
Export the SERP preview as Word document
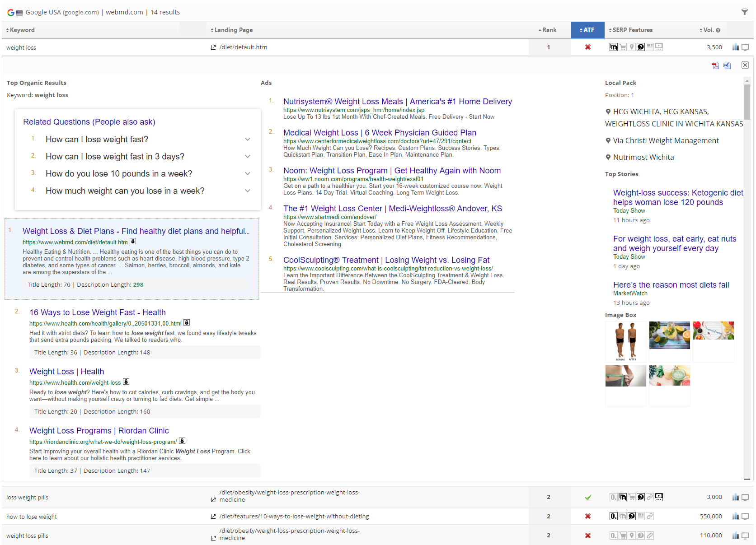pos(727,65)
